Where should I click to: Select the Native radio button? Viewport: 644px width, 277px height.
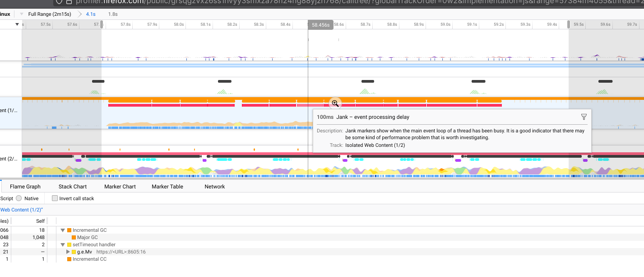click(19, 198)
